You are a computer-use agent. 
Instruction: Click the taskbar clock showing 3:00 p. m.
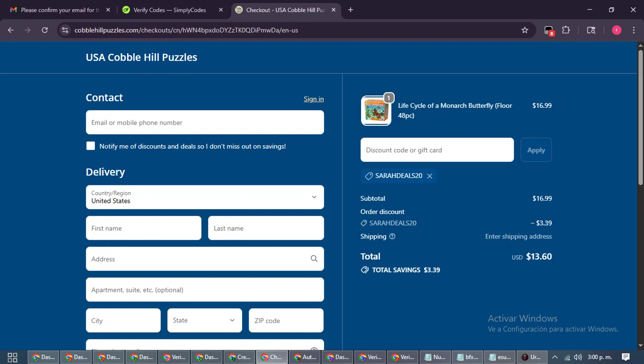600,357
